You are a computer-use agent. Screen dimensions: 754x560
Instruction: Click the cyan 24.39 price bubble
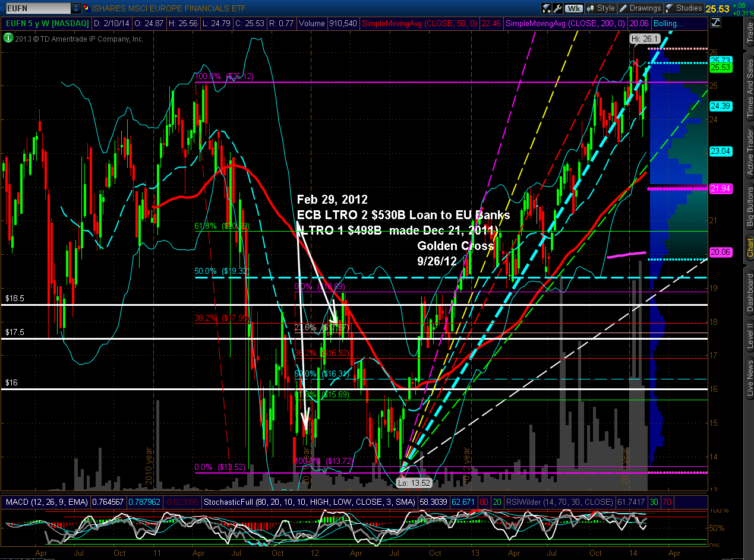tap(720, 106)
